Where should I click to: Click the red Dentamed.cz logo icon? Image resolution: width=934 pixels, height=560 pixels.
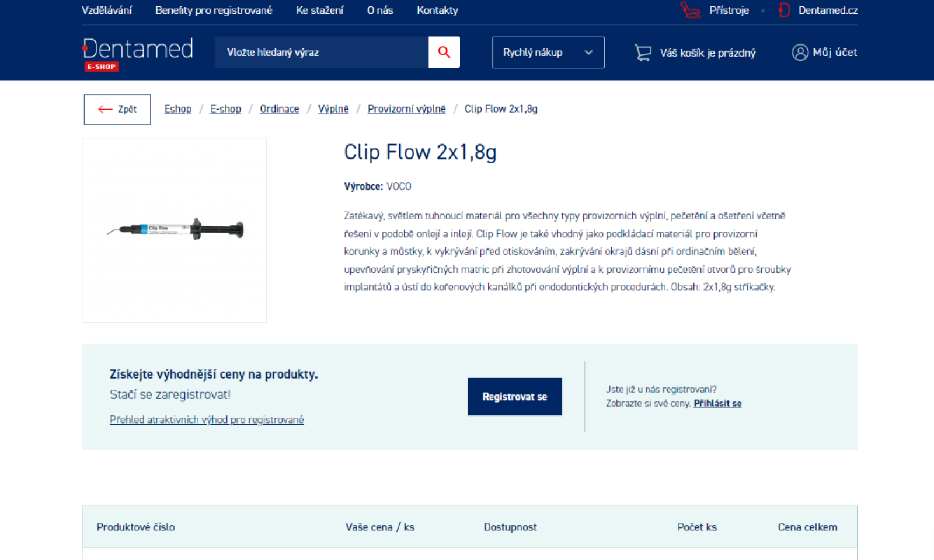pyautogui.click(x=784, y=10)
